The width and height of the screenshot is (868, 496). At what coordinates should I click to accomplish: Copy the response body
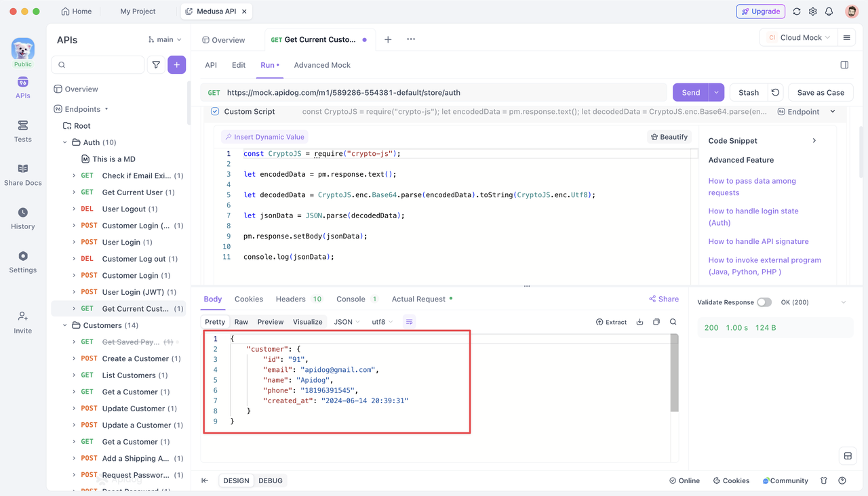coord(656,322)
